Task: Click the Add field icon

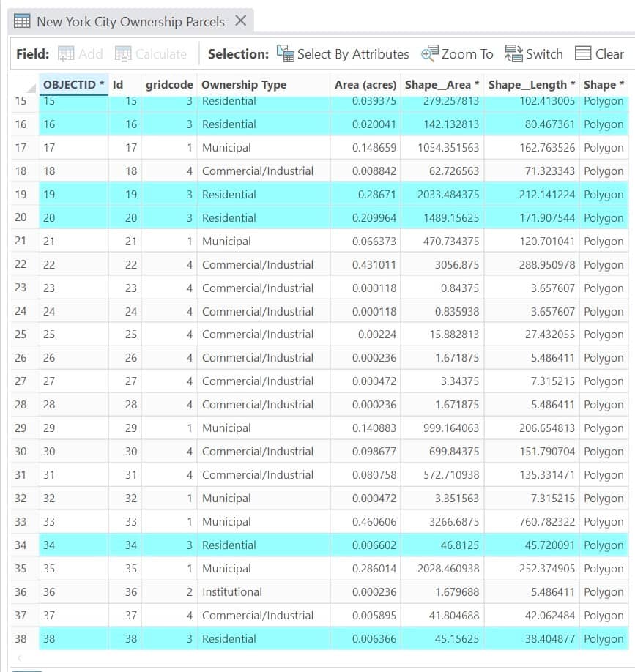Action: 66,54
